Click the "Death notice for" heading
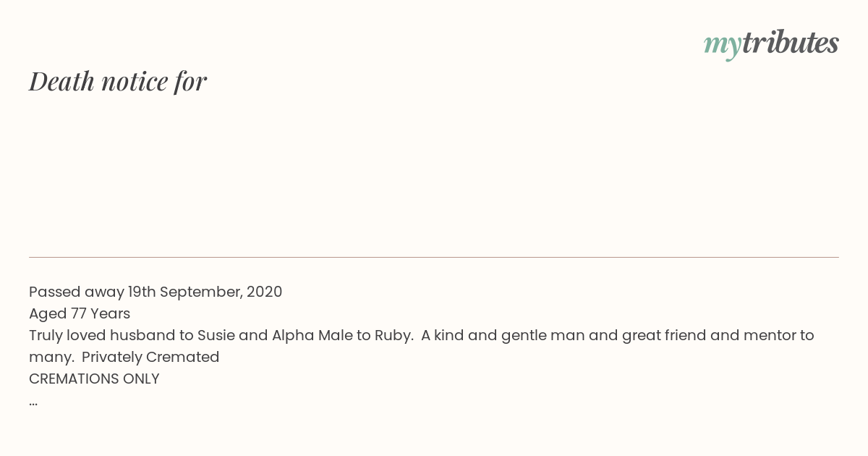 118,81
